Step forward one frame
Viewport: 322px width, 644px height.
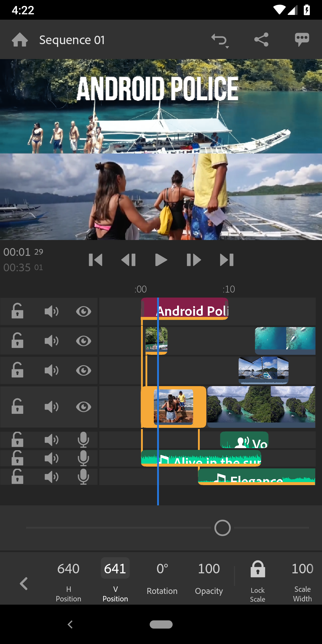pyautogui.click(x=194, y=260)
